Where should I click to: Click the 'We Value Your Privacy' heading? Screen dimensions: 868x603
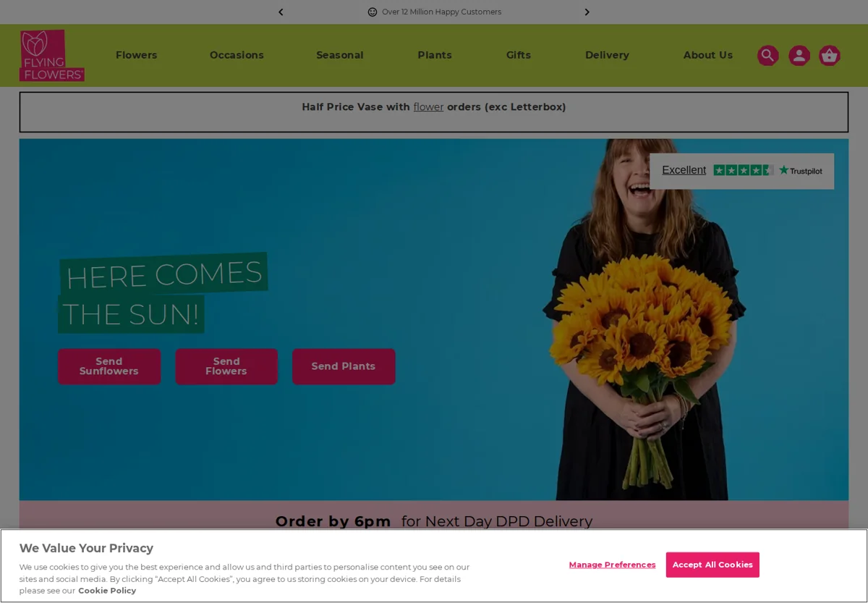(86, 549)
